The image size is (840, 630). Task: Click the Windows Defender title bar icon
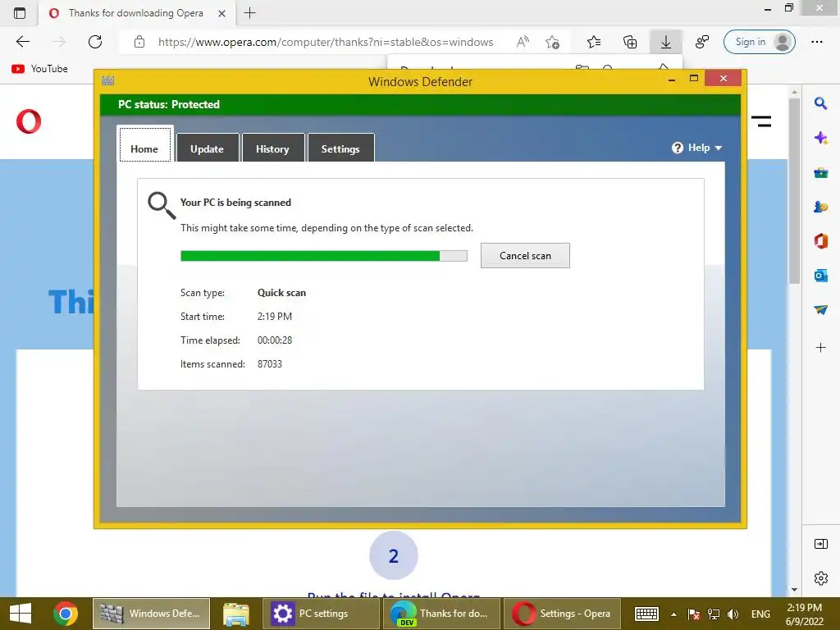(x=107, y=80)
